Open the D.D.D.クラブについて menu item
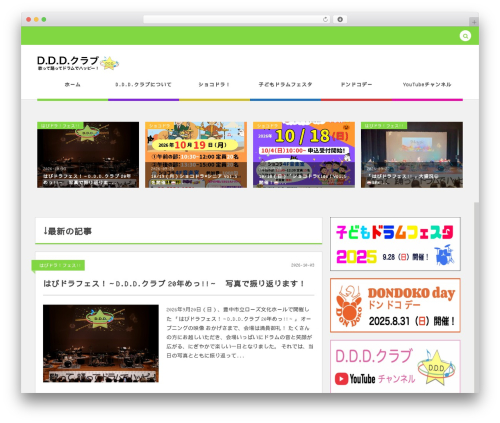Viewport: 500px width, 423px height. 143,85
